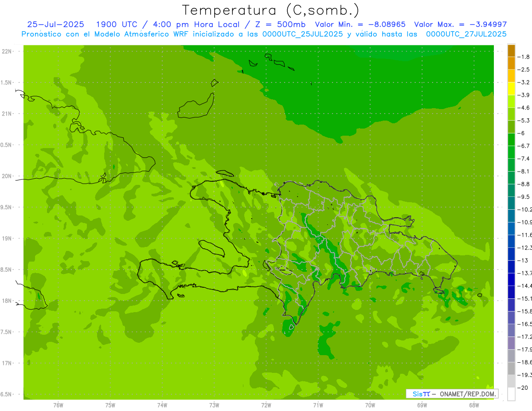The width and height of the screenshot is (532, 411).
Task: Click the '68W' longitude label
Action: [474, 405]
